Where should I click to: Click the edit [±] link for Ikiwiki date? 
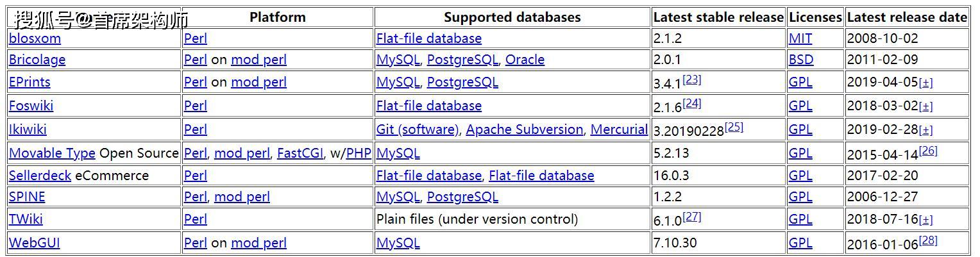(925, 131)
